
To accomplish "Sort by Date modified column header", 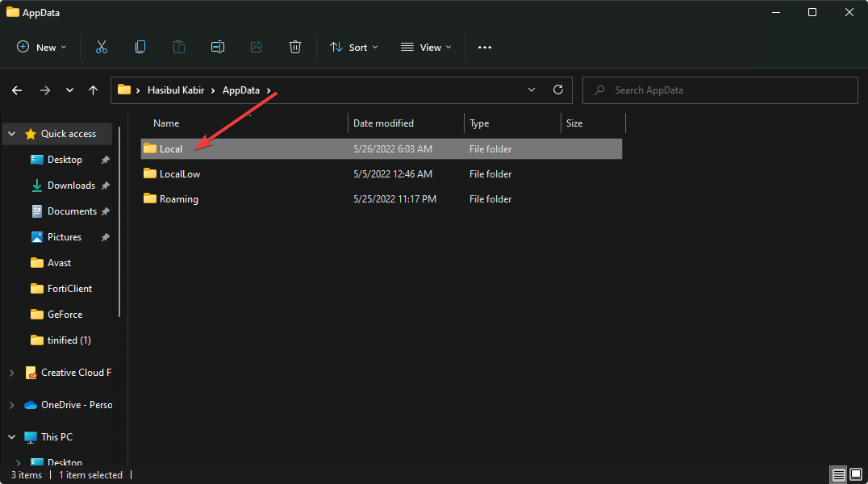I will click(x=383, y=123).
